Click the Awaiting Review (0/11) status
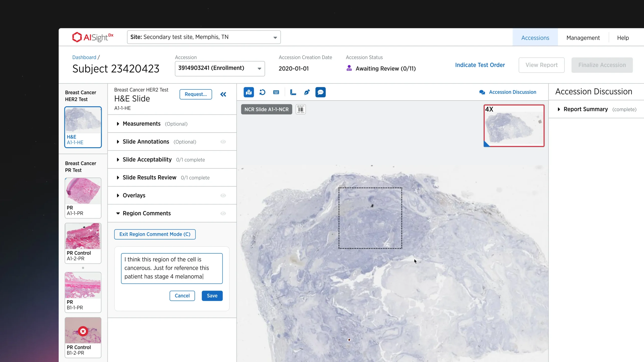This screenshot has width=644, height=362. [x=385, y=68]
